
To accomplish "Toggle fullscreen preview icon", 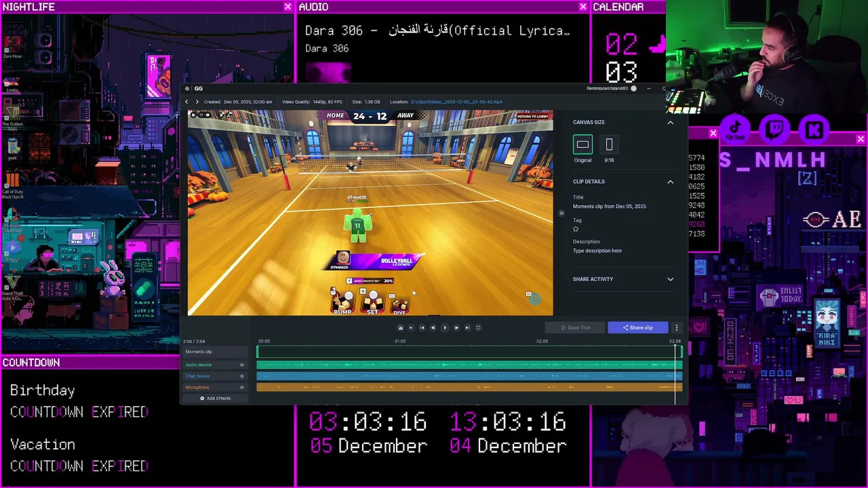I will coord(478,327).
